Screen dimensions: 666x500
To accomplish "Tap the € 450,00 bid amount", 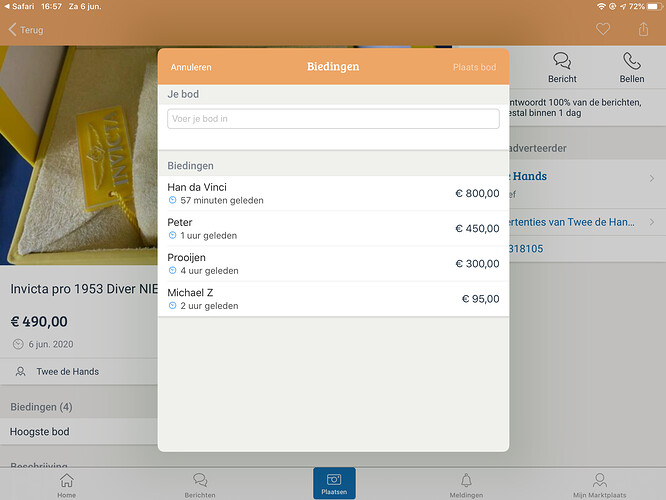I will (477, 229).
